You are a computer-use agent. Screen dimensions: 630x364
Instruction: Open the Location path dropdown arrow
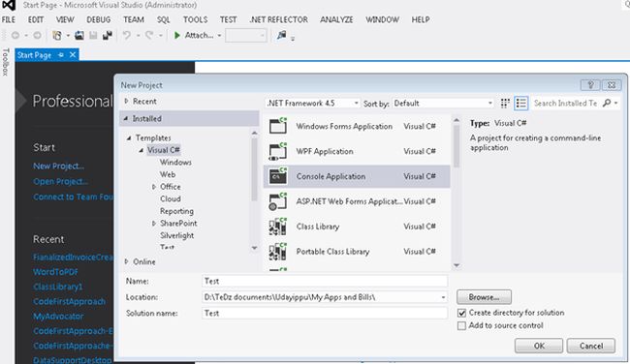[x=443, y=297]
